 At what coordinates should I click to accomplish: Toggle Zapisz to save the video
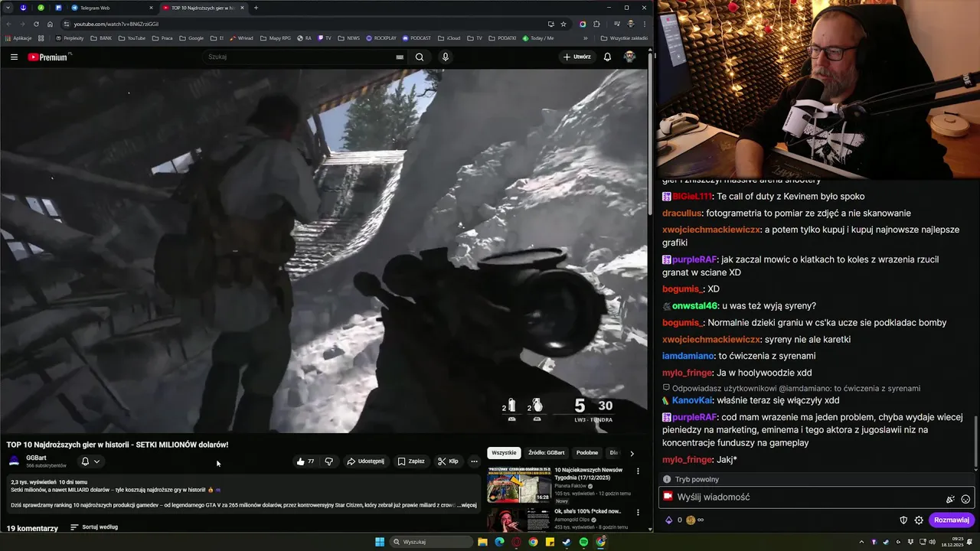411,461
